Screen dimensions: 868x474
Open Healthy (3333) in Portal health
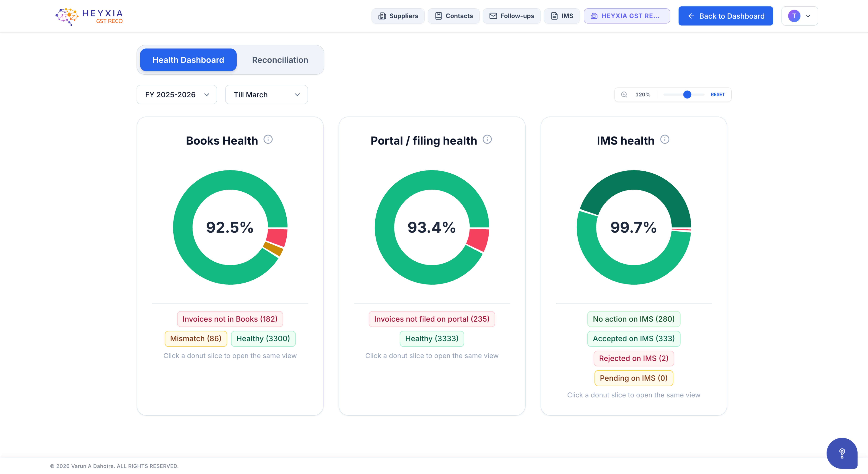point(432,338)
